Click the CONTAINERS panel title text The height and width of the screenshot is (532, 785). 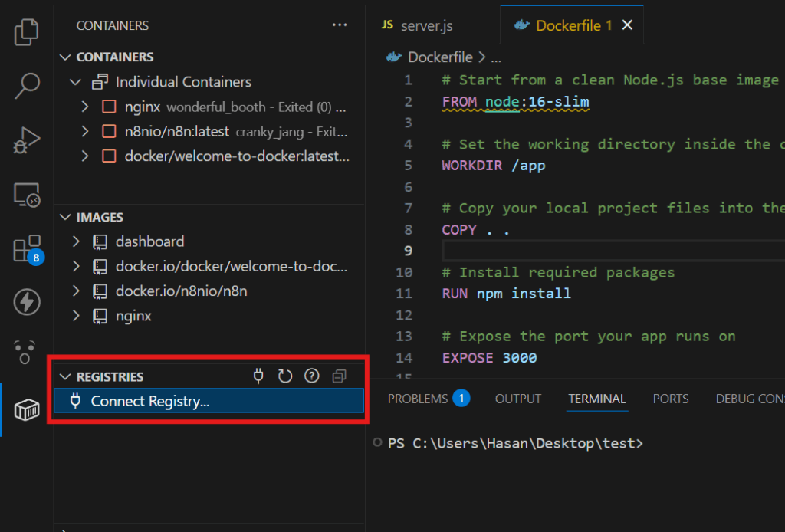pyautogui.click(x=112, y=25)
